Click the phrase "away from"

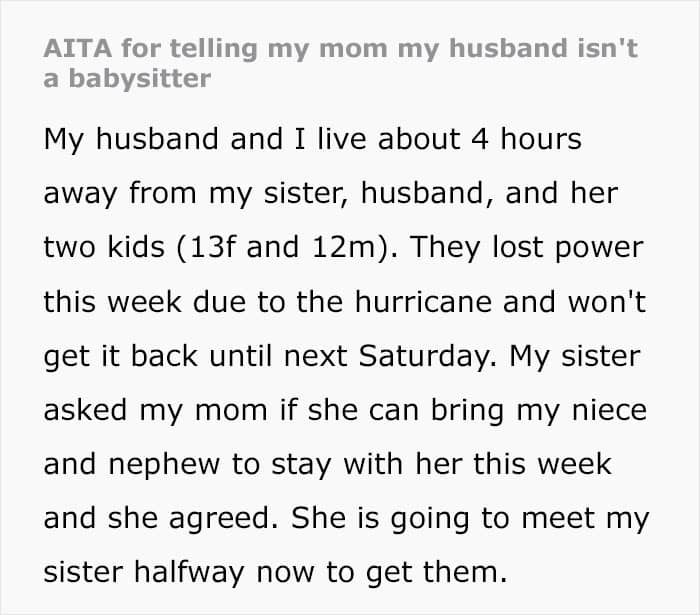point(117,193)
